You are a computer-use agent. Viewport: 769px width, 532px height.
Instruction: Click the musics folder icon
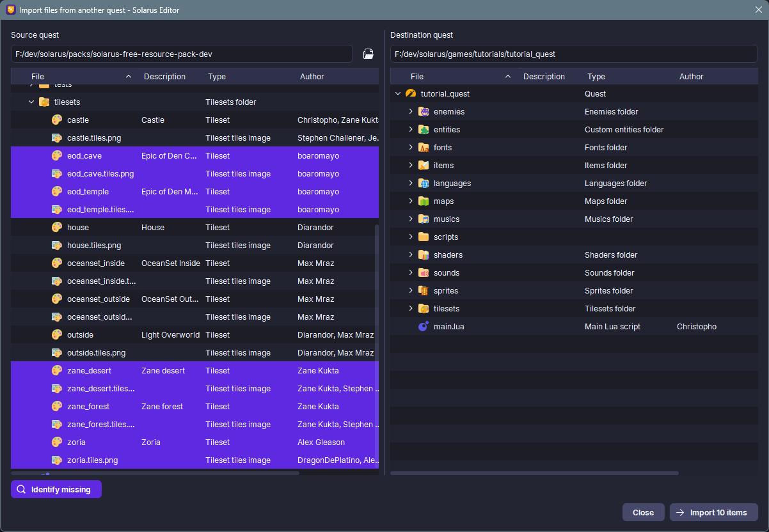pos(424,219)
